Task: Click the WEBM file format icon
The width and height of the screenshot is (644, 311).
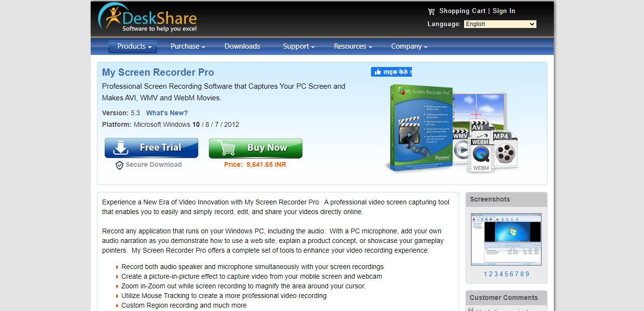Action: [481, 155]
